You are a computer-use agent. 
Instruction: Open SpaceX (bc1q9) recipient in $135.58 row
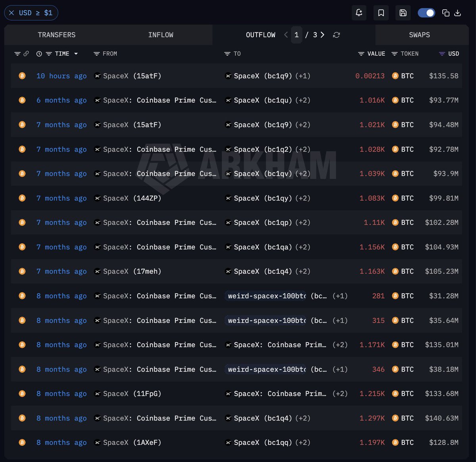pyautogui.click(x=263, y=76)
